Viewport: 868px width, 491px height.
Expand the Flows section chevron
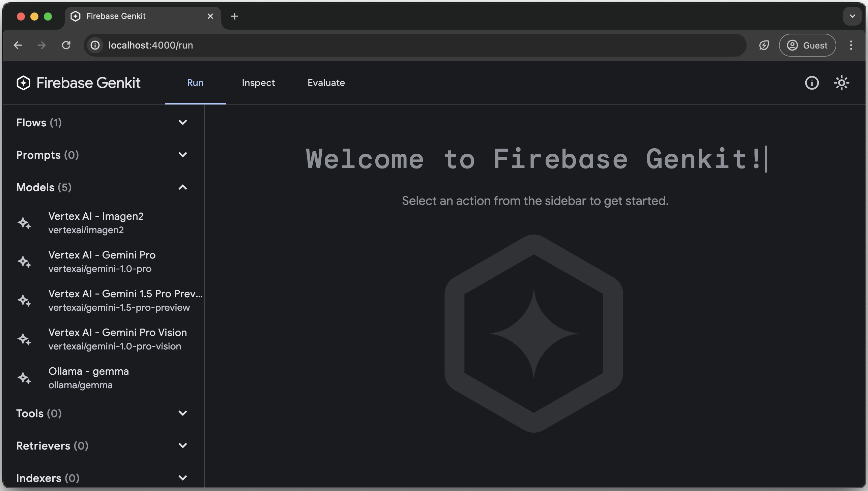pyautogui.click(x=182, y=123)
